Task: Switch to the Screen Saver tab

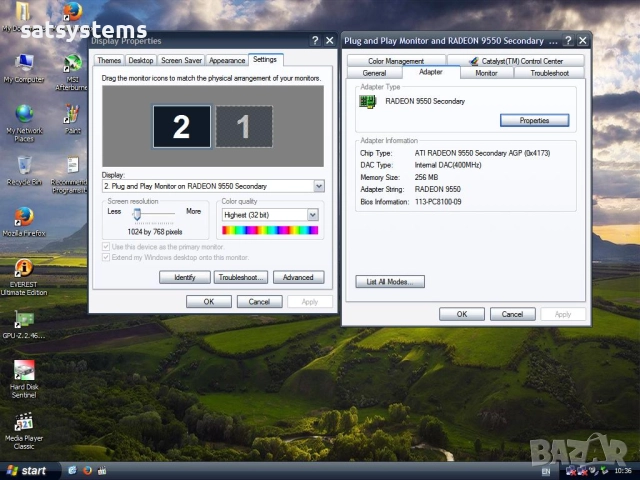Action: 182,61
